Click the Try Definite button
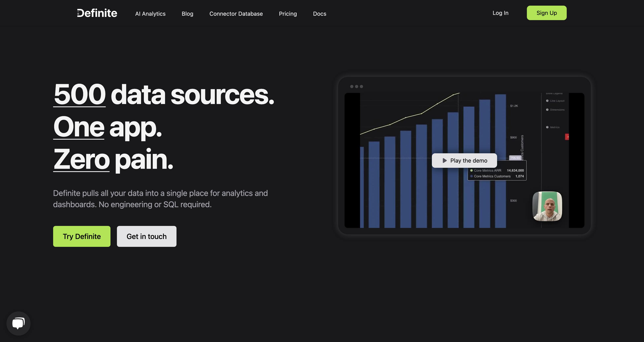Image resolution: width=644 pixels, height=342 pixels. (82, 236)
